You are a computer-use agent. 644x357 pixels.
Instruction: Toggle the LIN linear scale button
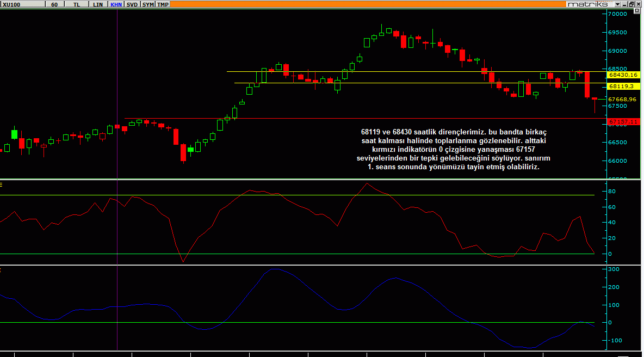[x=97, y=4]
